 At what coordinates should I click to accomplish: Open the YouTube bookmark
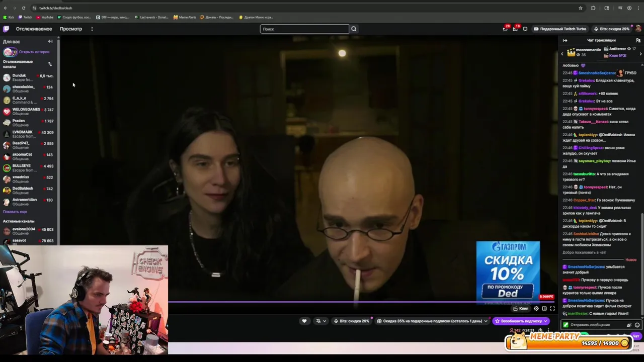click(x=45, y=17)
